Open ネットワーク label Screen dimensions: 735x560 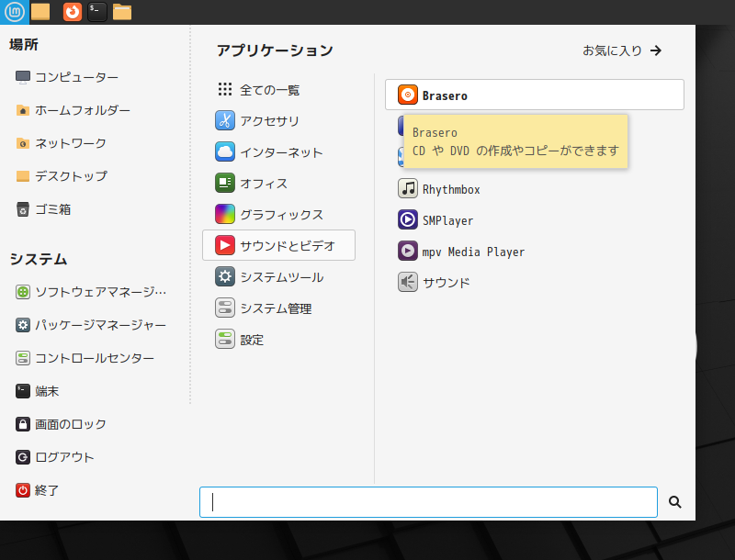click(71, 143)
